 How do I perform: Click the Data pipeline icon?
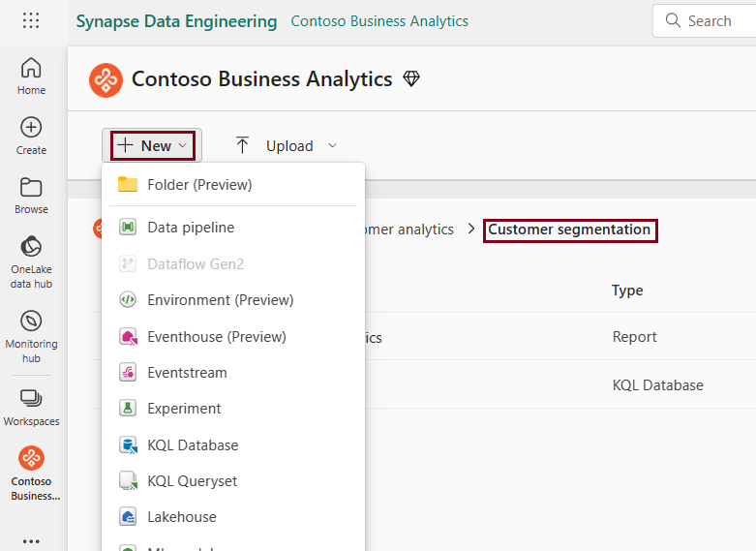[128, 227]
